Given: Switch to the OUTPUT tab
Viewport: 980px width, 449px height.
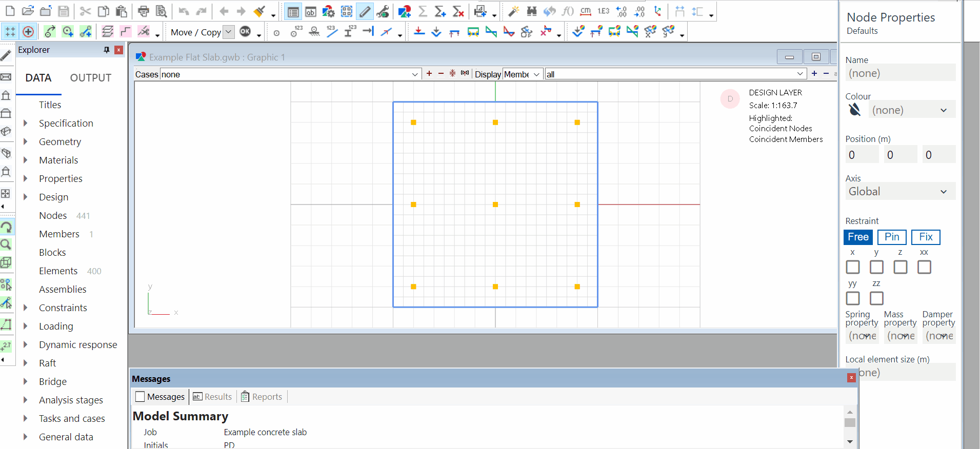Looking at the screenshot, I should (91, 78).
